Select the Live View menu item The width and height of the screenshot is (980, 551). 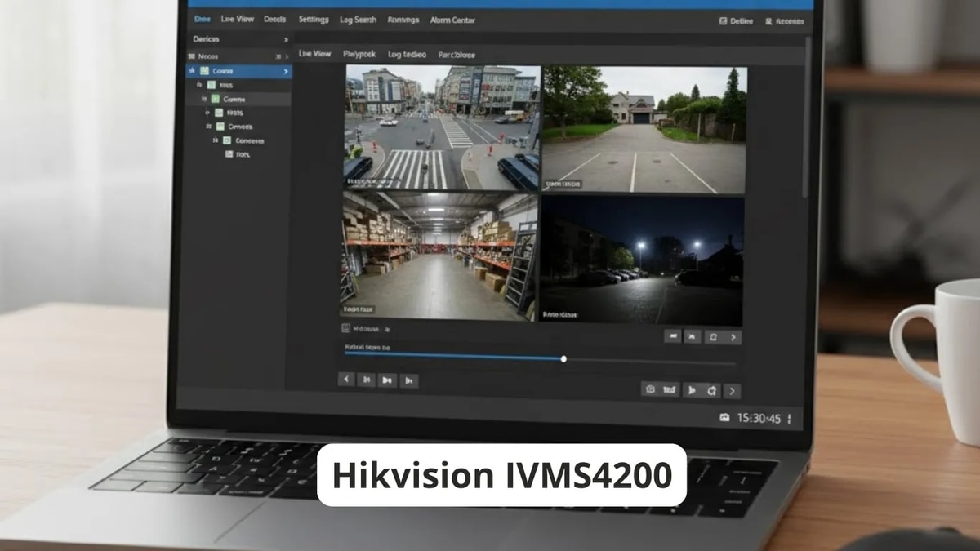(x=237, y=20)
